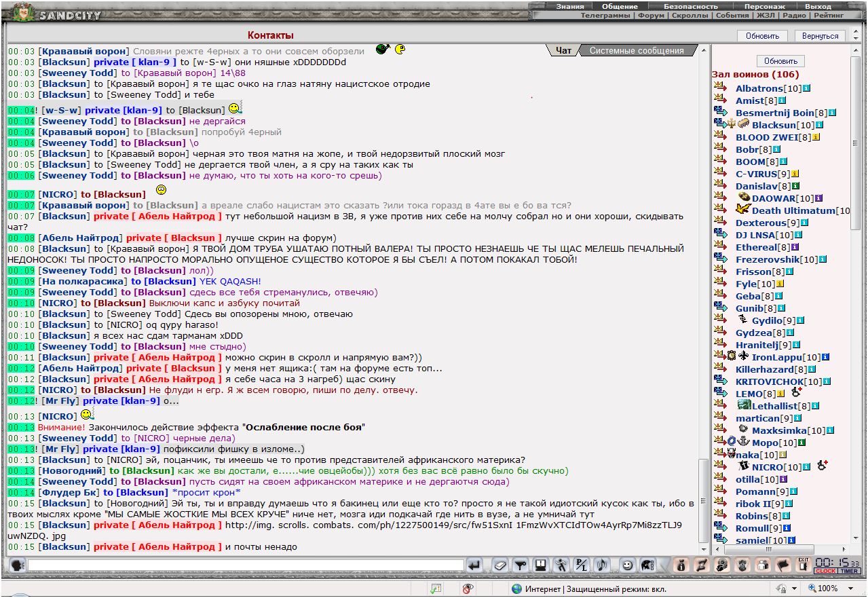Open the chat filter funnel icon

(521, 565)
